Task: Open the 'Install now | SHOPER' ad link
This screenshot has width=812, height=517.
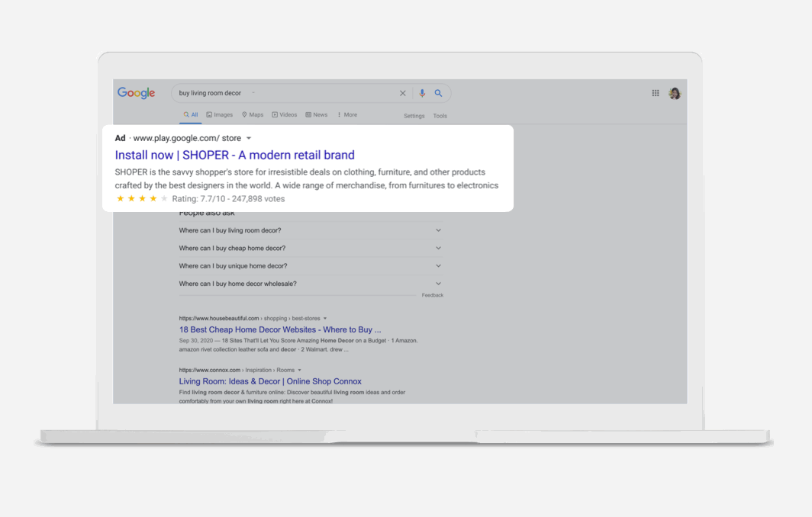Action: pos(234,155)
